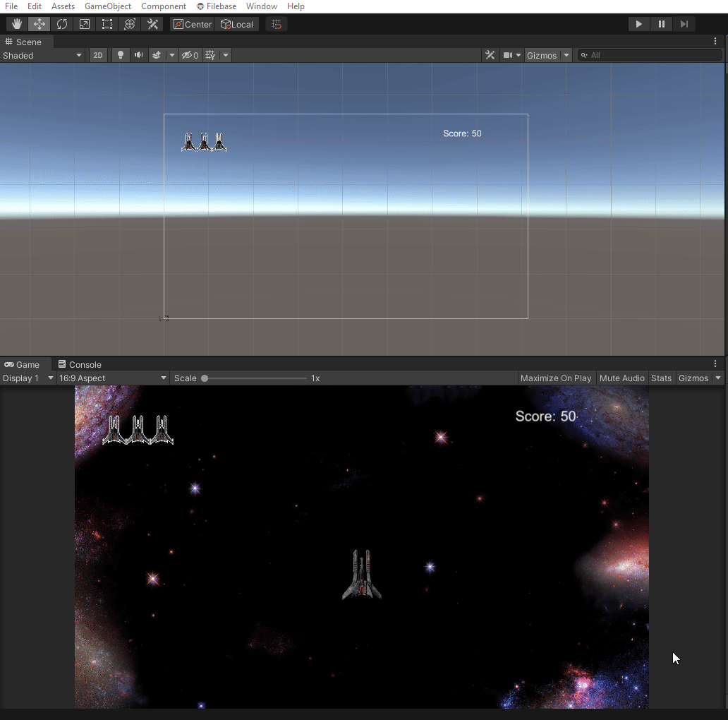Open the 16:9 Aspect ratio dropdown
728x720 pixels.
113,378
